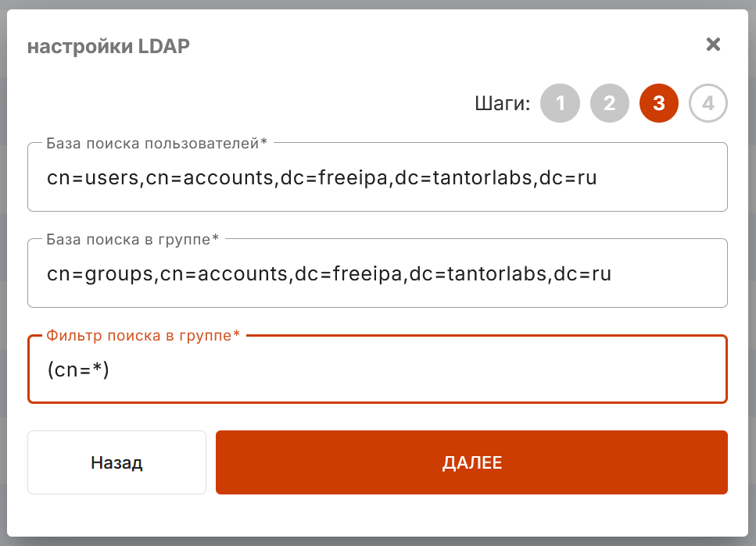Click the orange Фильтр поиска в группе* label
Screen dimensions: 756x546
(x=143, y=335)
